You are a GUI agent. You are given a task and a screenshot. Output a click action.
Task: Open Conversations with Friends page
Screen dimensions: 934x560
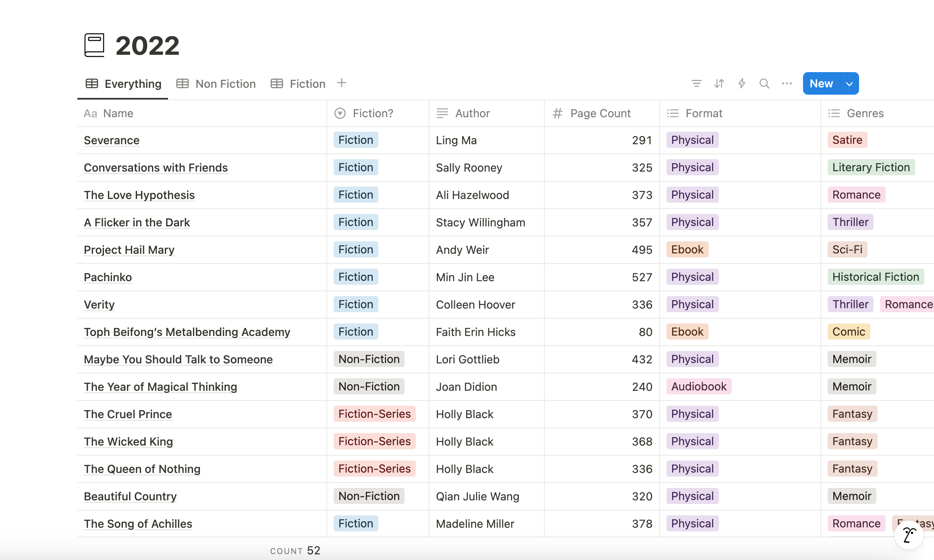coord(156,168)
